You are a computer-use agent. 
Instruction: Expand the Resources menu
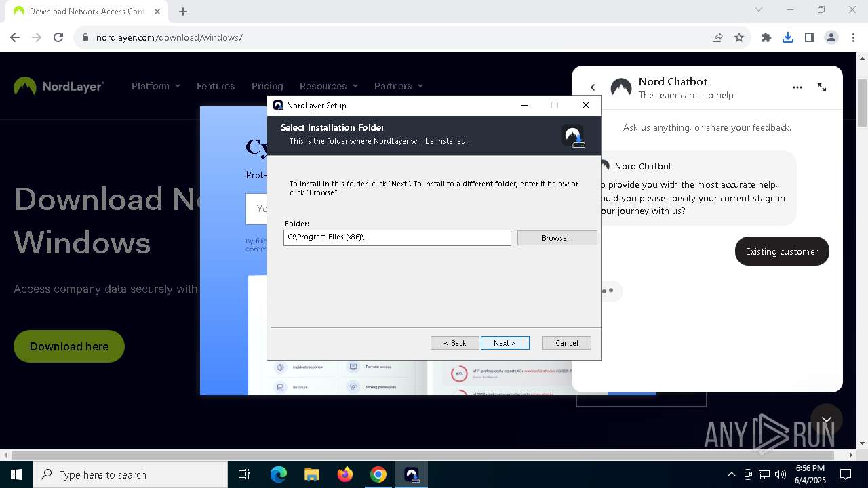pos(329,86)
